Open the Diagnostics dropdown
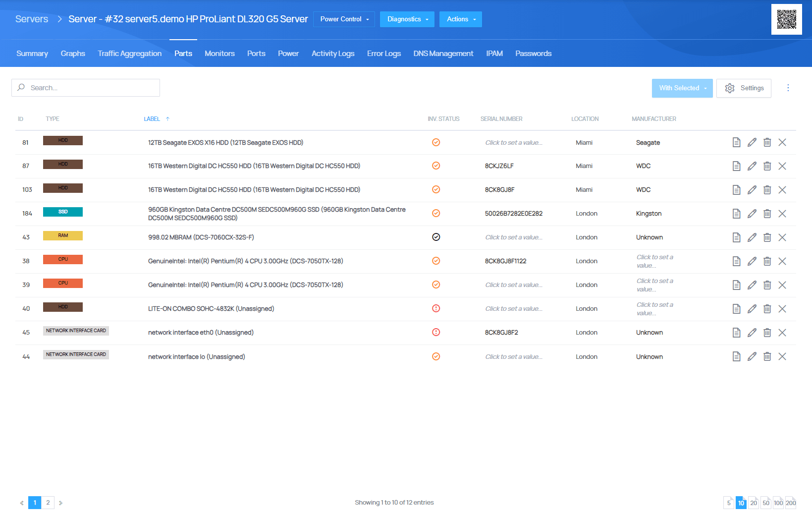 tap(407, 19)
